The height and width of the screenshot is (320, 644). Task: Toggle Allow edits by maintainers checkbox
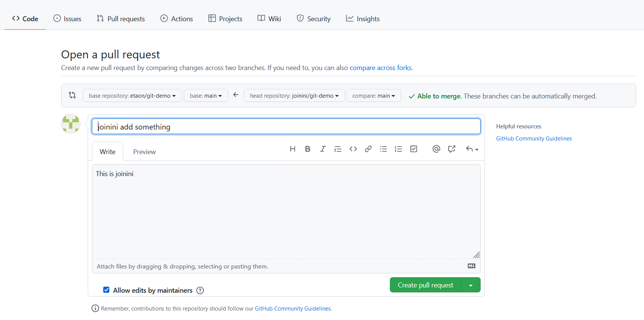pyautogui.click(x=106, y=290)
